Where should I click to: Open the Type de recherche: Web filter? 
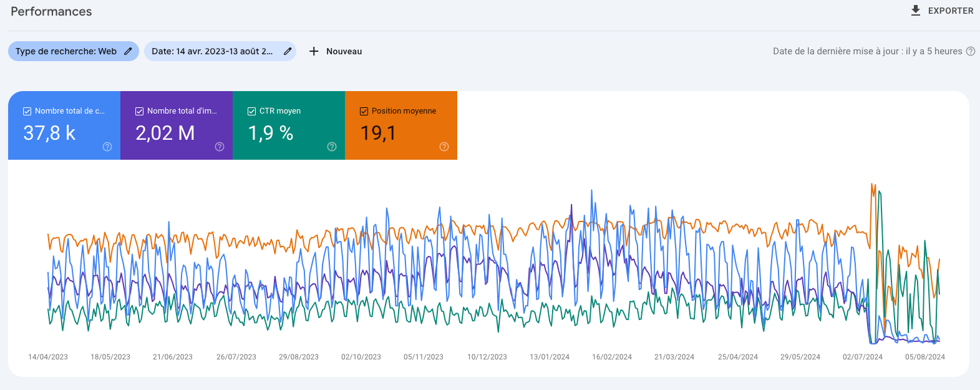pos(66,51)
